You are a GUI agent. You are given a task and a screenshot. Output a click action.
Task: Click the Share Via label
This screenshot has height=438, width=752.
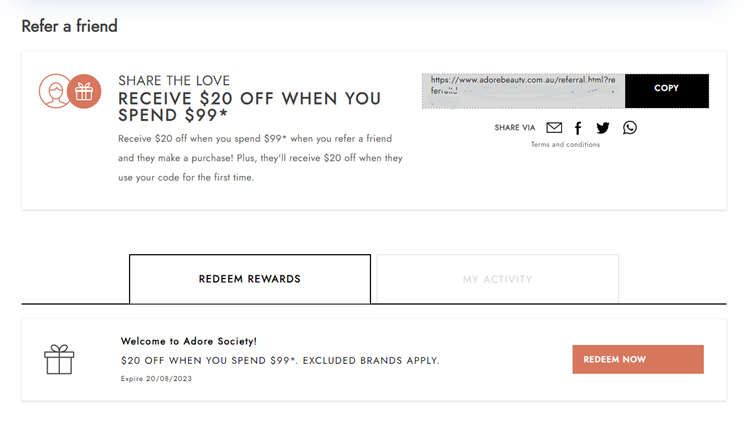[x=515, y=128]
